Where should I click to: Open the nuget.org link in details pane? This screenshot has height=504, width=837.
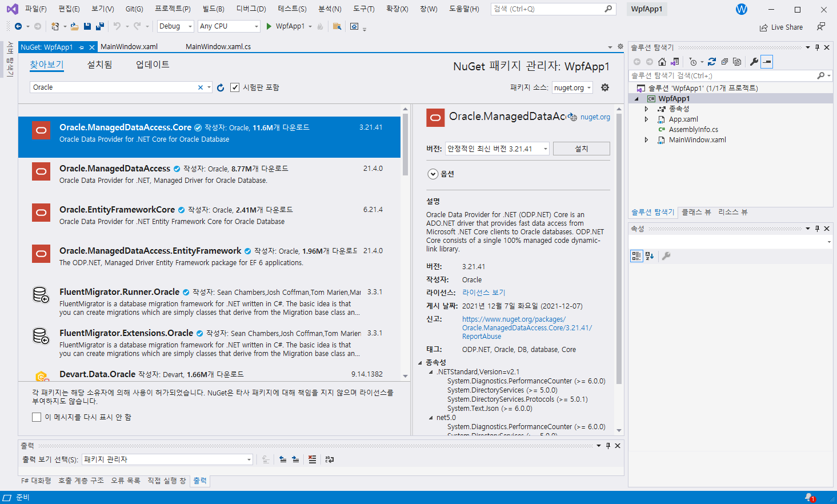coord(595,117)
